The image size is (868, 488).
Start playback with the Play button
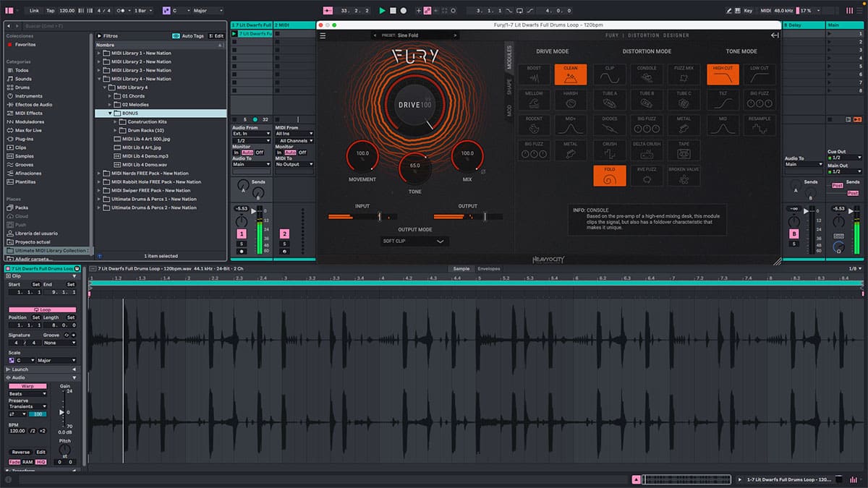pos(382,11)
